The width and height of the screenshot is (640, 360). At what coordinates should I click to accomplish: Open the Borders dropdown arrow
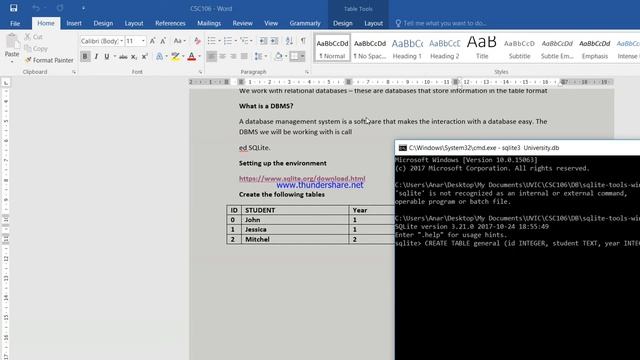coord(302,56)
